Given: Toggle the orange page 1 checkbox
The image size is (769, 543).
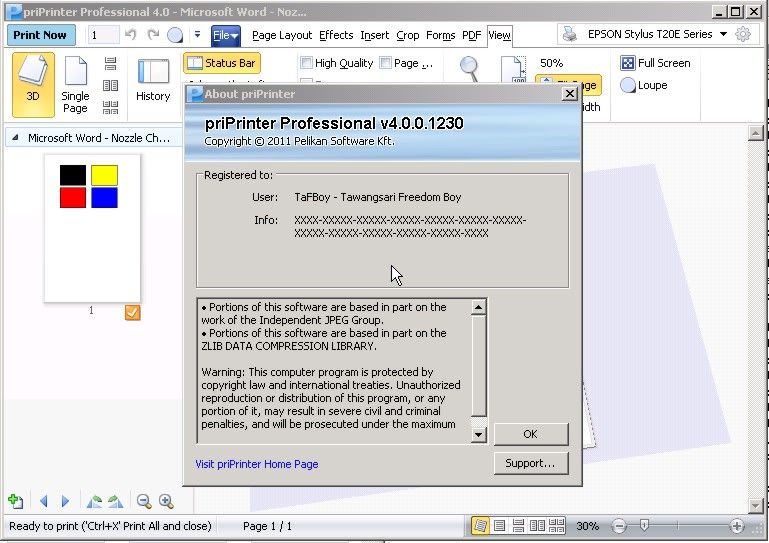Looking at the screenshot, I should click(x=132, y=312).
